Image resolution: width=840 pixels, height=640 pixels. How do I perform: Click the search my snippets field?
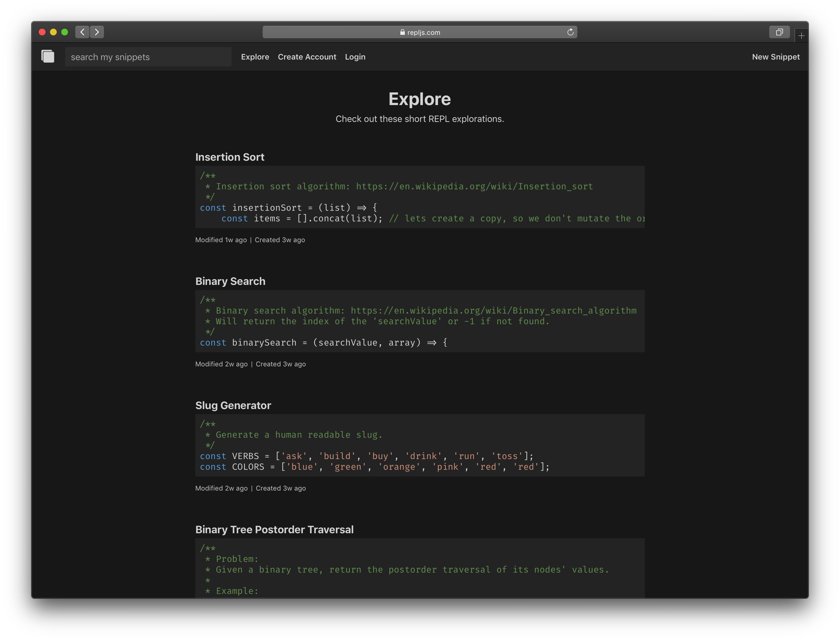point(148,57)
